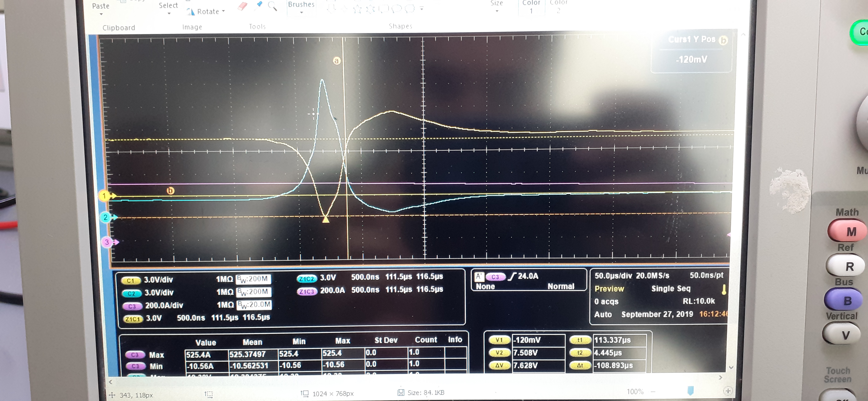Open the Size dropdown
The width and height of the screenshot is (868, 401).
pos(497,11)
